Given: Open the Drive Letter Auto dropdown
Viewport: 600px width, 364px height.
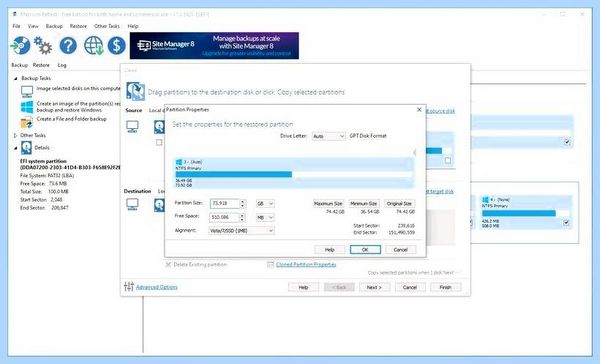Looking at the screenshot, I should [x=328, y=136].
